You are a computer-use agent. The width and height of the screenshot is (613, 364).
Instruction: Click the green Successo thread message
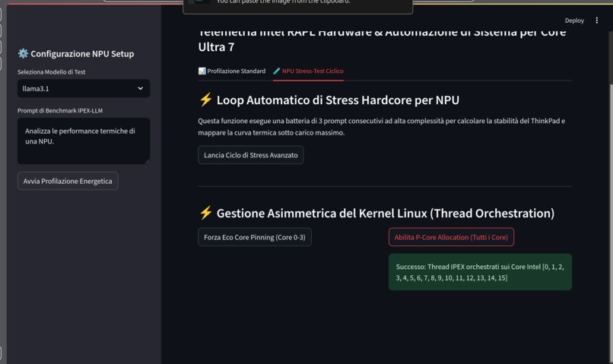480,272
